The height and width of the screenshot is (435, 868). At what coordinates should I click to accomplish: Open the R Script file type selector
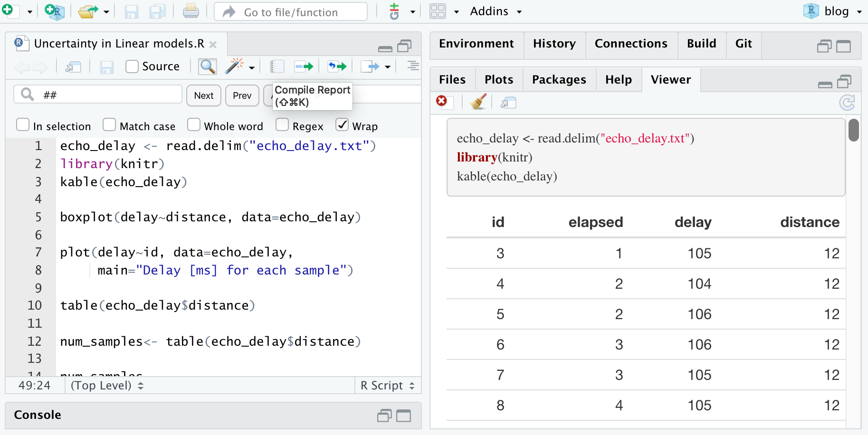click(x=388, y=385)
